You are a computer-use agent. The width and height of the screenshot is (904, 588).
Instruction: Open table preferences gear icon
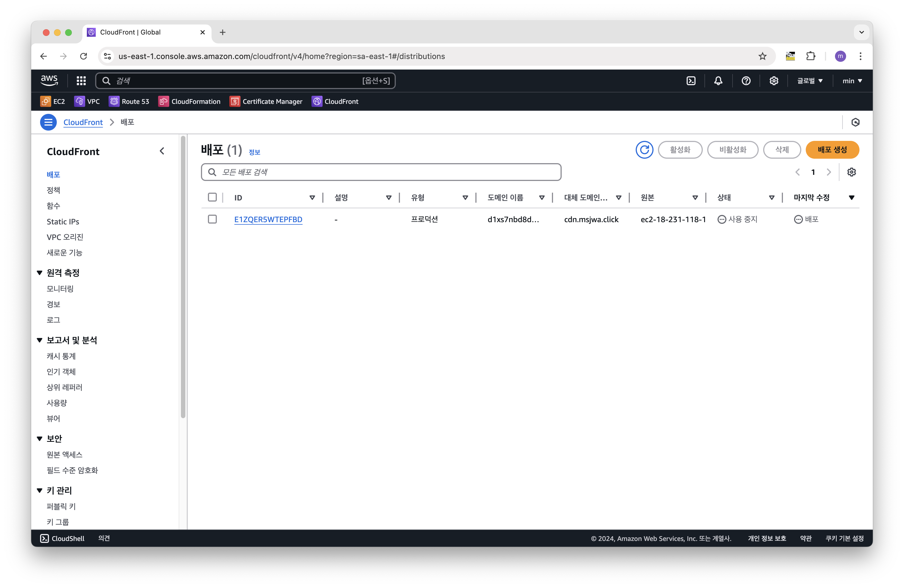pos(851,172)
